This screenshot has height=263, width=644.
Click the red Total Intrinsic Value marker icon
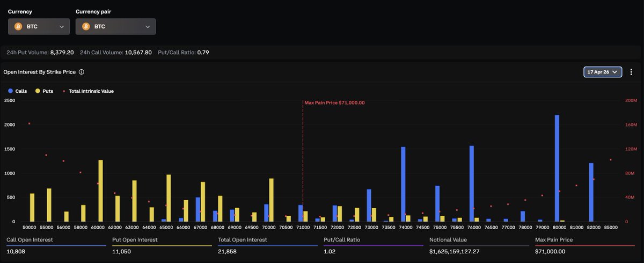[x=64, y=91]
